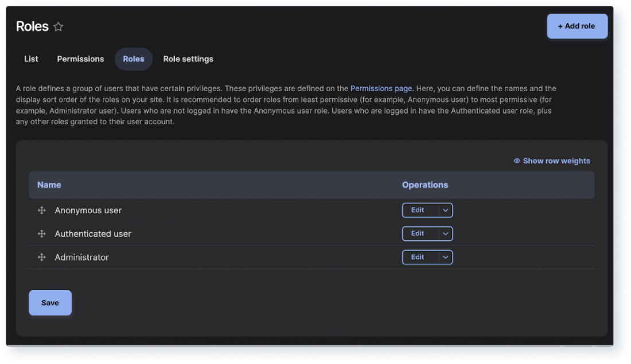631x364 pixels.
Task: Edit the Administrator role
Action: [418, 257]
